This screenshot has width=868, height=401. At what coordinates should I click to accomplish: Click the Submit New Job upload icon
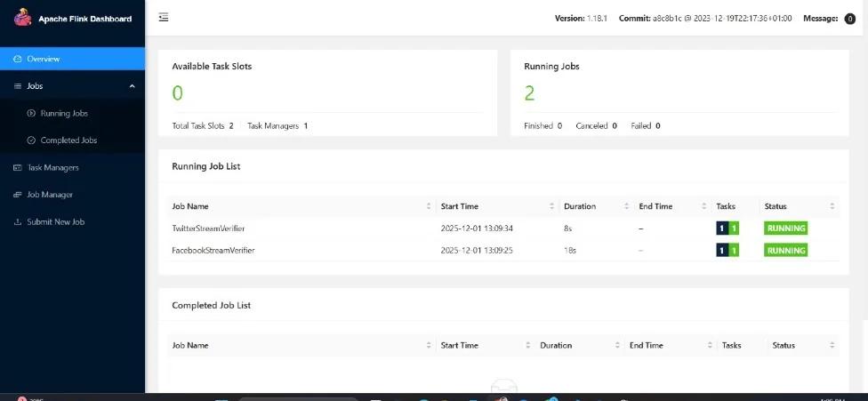(x=17, y=221)
